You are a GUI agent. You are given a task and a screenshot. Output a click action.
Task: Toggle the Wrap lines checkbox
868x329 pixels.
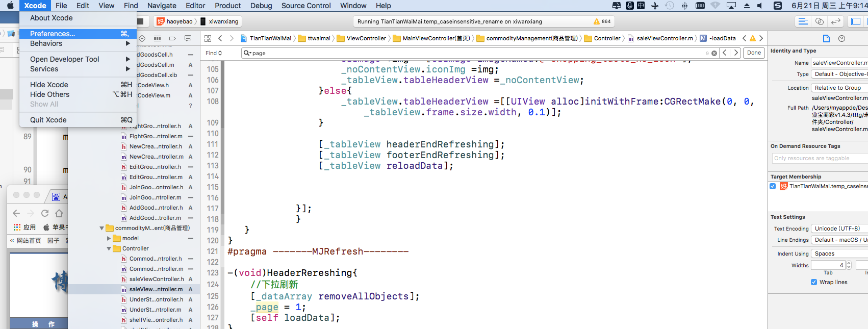coord(814,282)
